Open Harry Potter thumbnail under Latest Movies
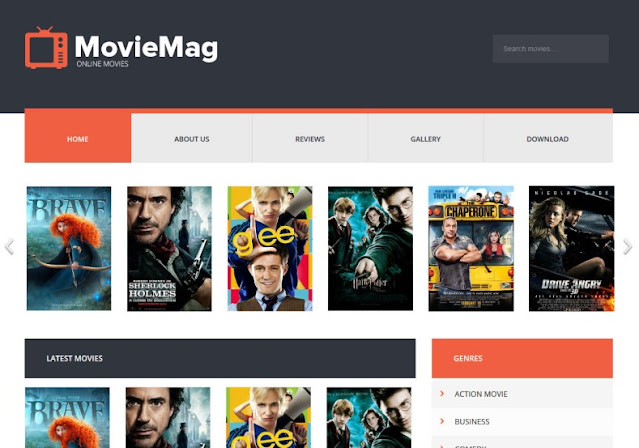Viewport: 639px width, 448px height. (369, 417)
